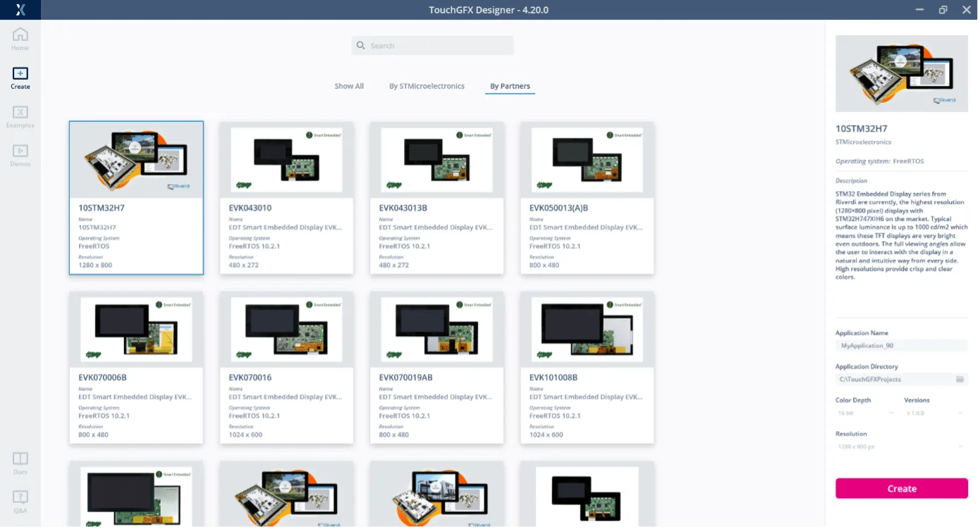980x529 pixels.
Task: Click the EVK043013B card title
Action: click(x=403, y=209)
